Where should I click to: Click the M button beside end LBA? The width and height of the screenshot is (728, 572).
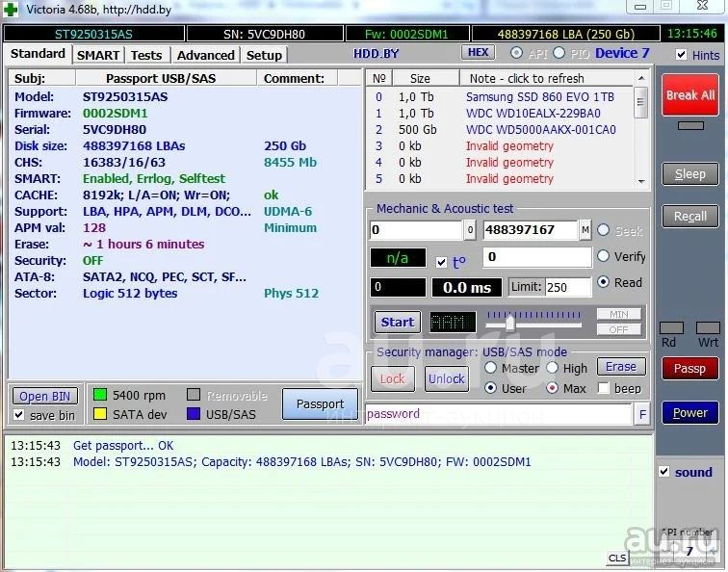coord(585,230)
